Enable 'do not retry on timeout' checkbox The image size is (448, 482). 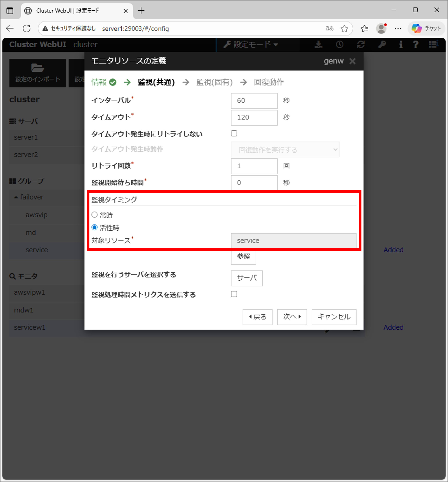coord(234,133)
